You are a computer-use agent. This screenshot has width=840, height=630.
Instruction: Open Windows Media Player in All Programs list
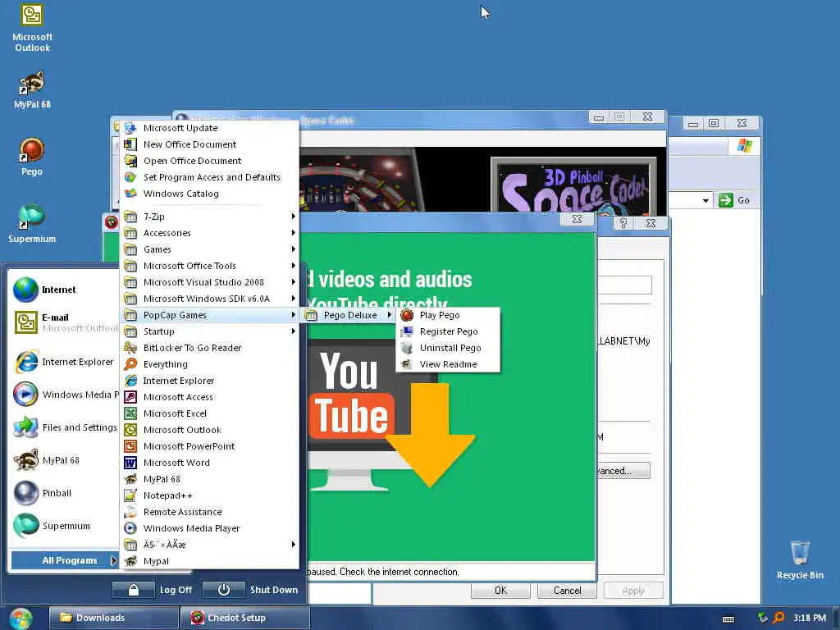(209, 528)
